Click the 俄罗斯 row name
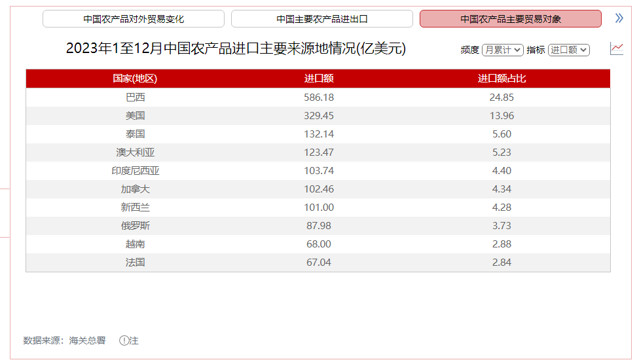The height and width of the screenshot is (364, 639). 135,226
